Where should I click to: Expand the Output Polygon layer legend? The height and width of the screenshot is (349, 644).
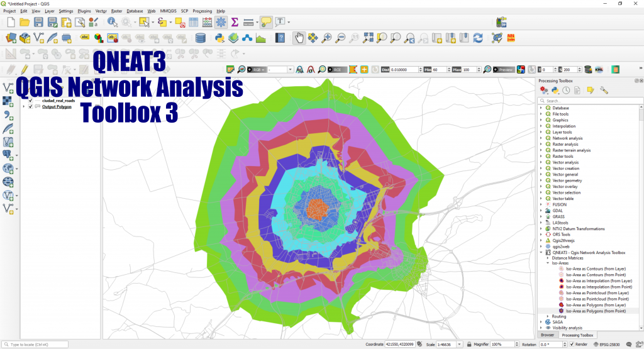click(24, 107)
